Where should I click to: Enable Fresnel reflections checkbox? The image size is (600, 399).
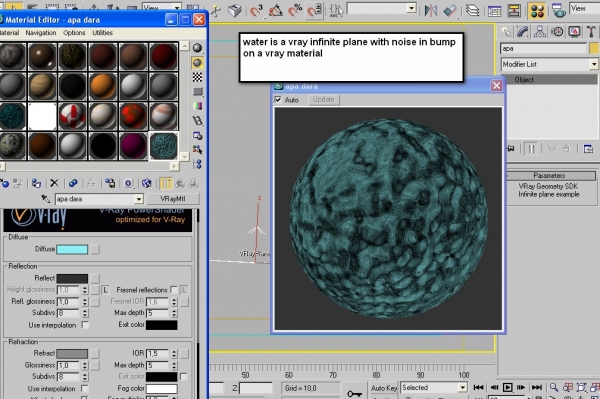pos(174,290)
